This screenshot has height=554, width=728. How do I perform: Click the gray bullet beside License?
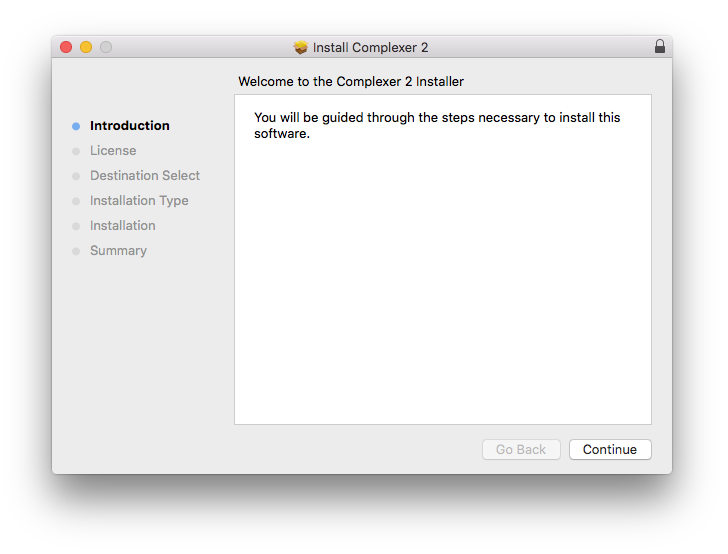[76, 151]
